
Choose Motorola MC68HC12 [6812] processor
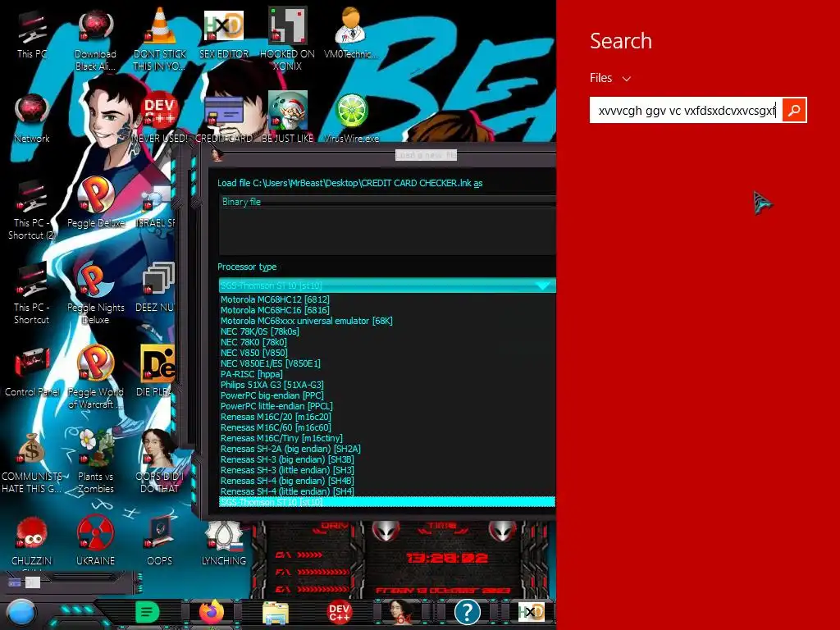coord(387,299)
